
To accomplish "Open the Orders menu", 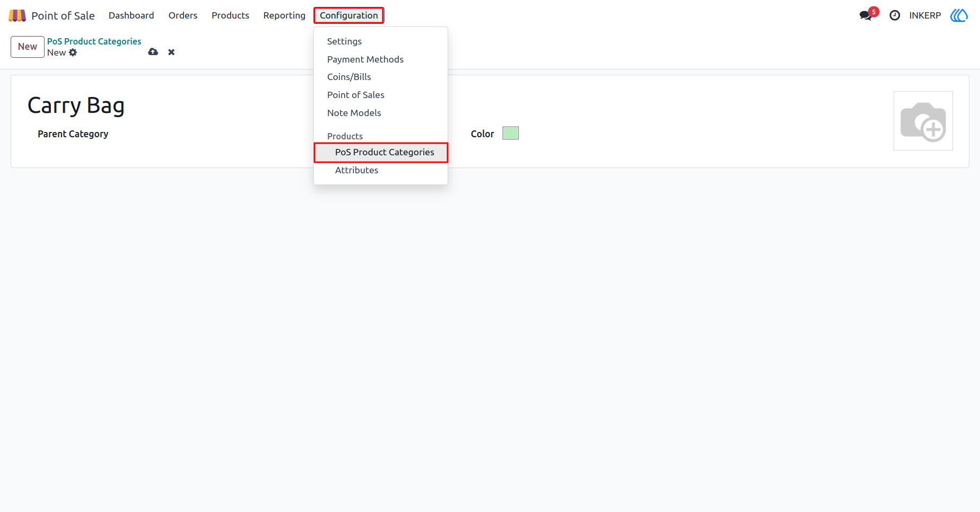I will (x=183, y=15).
